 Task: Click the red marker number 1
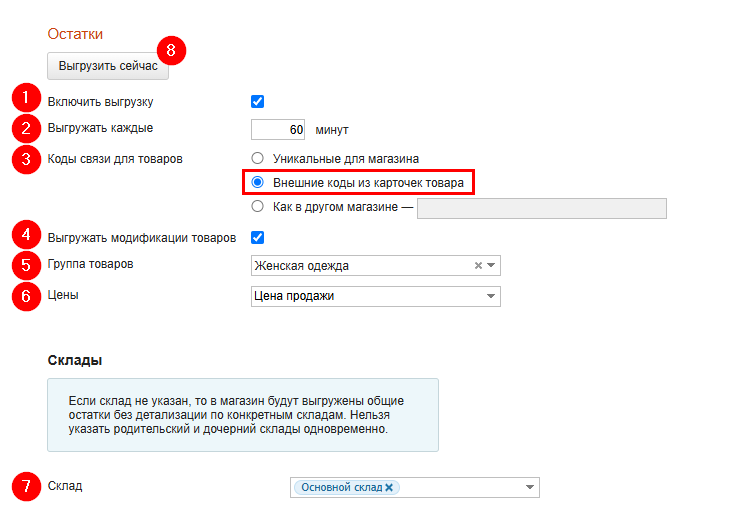point(25,99)
